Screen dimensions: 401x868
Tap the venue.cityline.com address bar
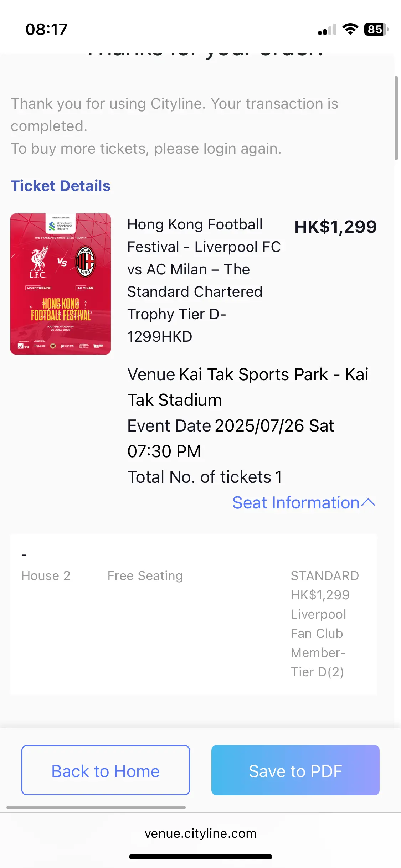200,833
